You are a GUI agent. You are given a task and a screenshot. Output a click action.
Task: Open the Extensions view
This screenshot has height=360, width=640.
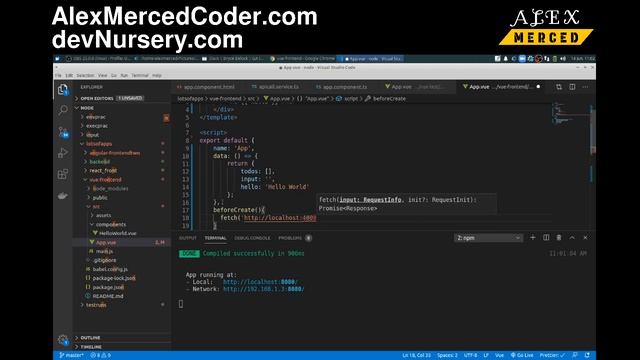(63, 174)
